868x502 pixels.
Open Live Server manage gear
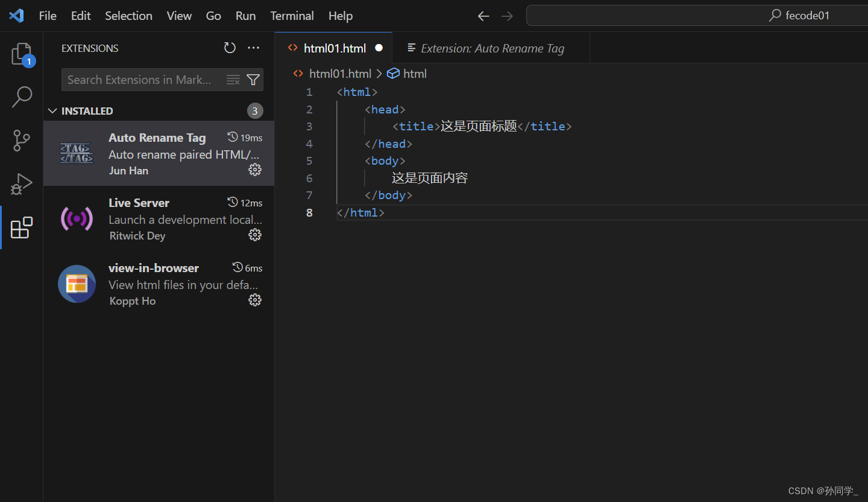point(255,235)
